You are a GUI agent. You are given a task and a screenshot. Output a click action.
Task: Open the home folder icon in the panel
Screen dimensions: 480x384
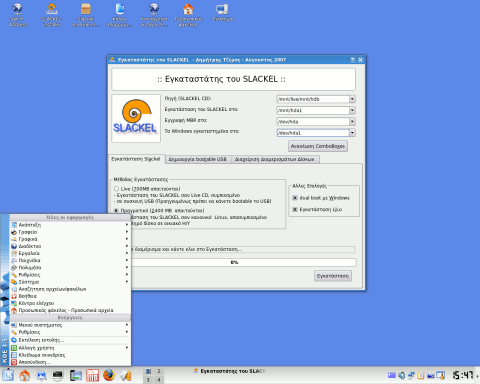tap(25, 375)
